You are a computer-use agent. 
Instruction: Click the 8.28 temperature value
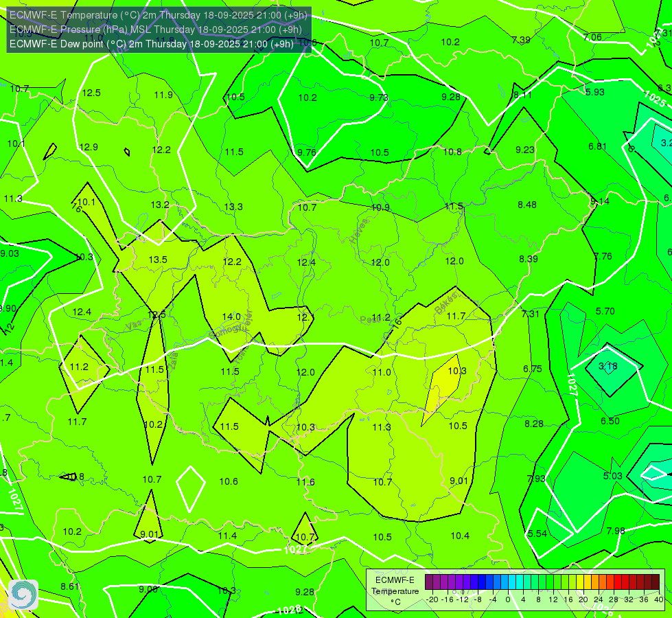534,424
